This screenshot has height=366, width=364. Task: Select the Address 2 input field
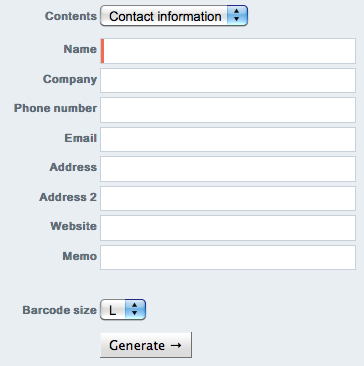click(228, 198)
